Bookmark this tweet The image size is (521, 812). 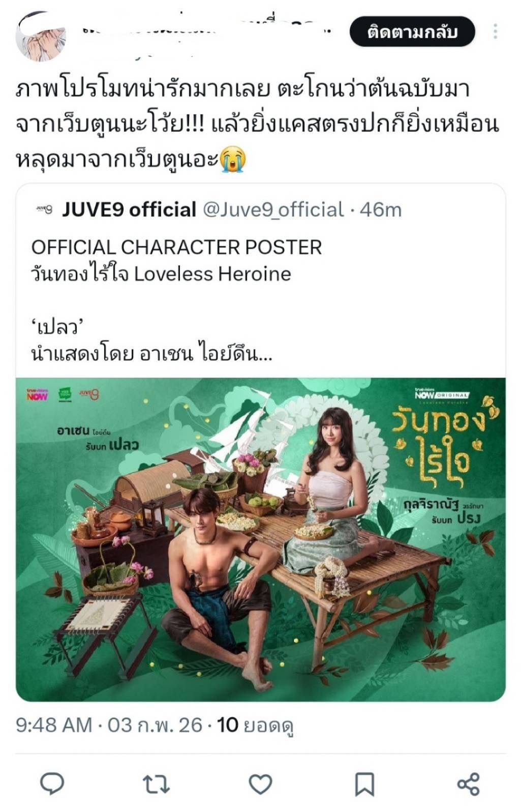click(364, 784)
